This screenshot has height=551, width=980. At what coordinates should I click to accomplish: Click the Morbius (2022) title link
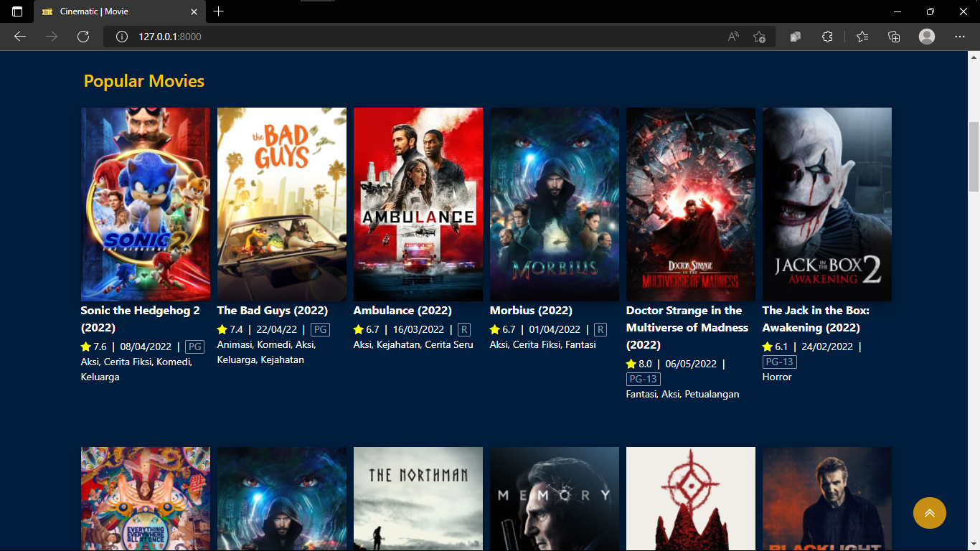531,311
